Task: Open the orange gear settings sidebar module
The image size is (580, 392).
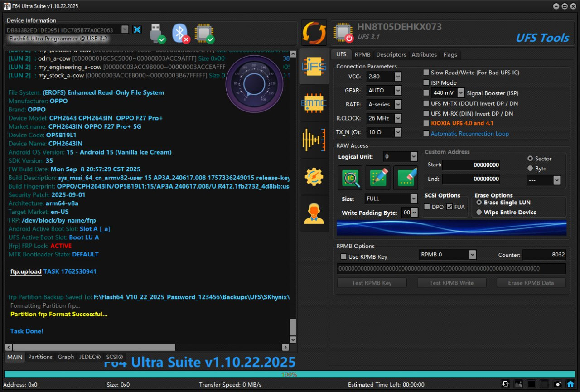Action: tap(314, 177)
